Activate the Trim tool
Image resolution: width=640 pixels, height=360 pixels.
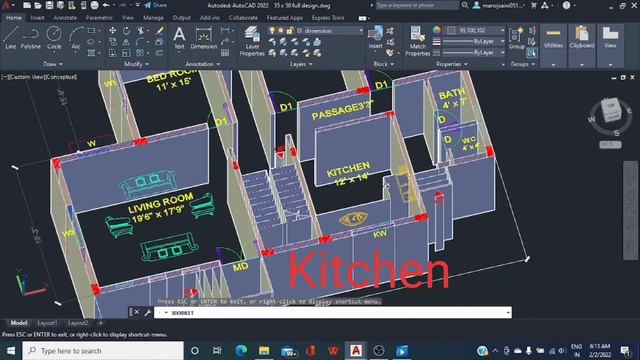[x=141, y=31]
